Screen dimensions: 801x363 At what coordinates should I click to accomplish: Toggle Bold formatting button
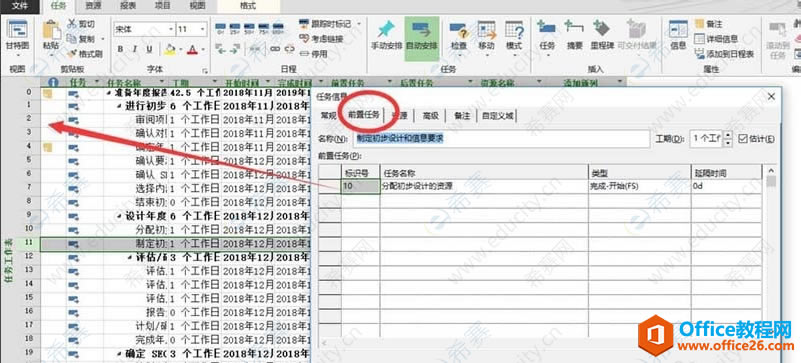click(x=120, y=50)
